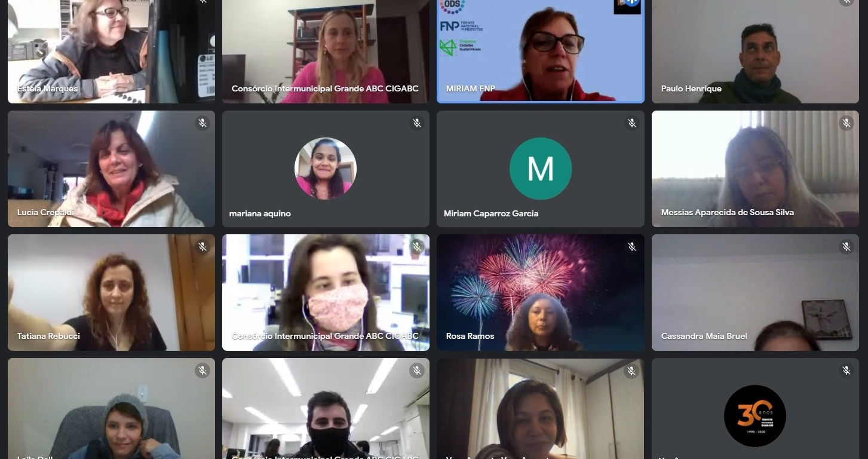Click muted mic icon on 30 anos logo tile
The width and height of the screenshot is (868, 459).
coord(846,371)
